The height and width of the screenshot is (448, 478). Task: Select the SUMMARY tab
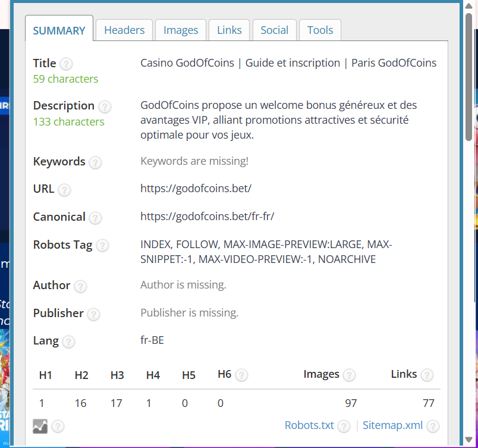tap(59, 30)
